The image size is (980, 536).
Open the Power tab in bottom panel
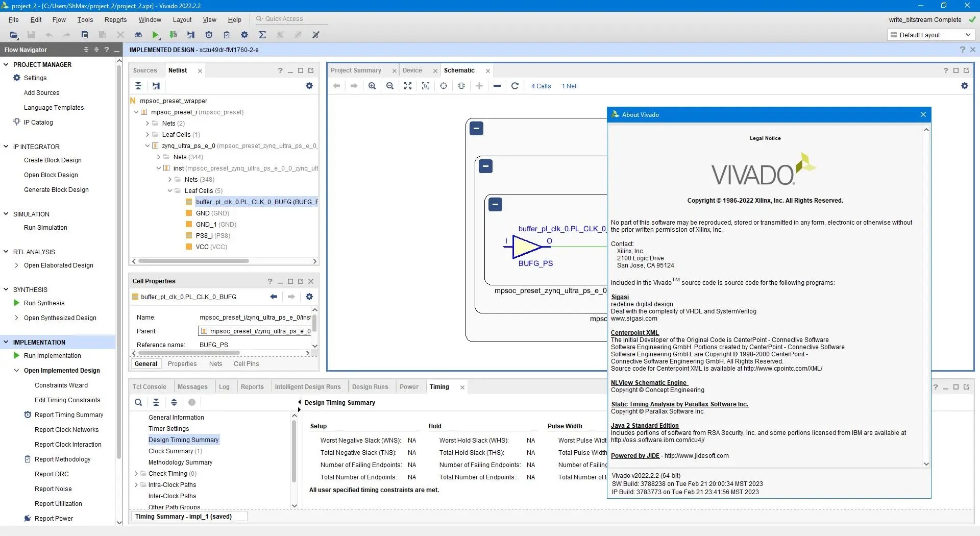409,386
